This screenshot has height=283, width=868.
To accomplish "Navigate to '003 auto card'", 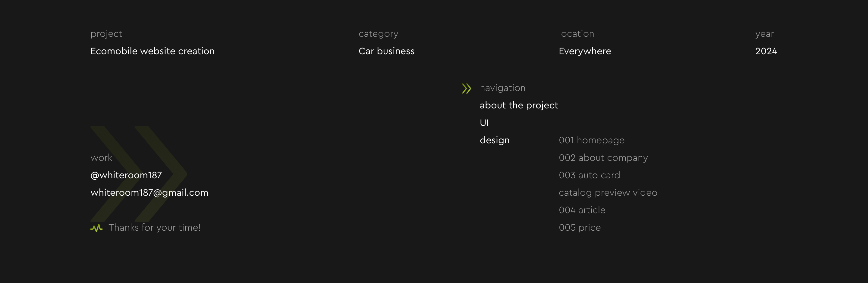I will tap(589, 175).
